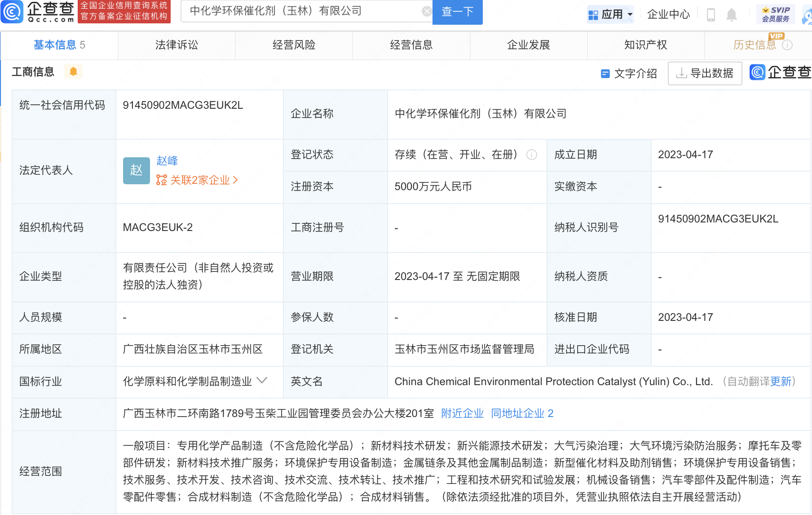Switch to the 法律诉讼 tab

coord(177,45)
